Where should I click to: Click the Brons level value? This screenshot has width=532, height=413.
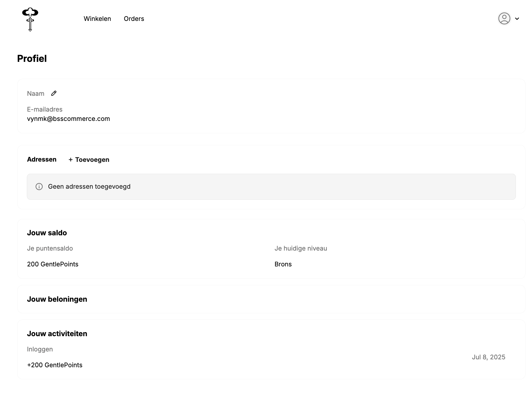point(283,264)
